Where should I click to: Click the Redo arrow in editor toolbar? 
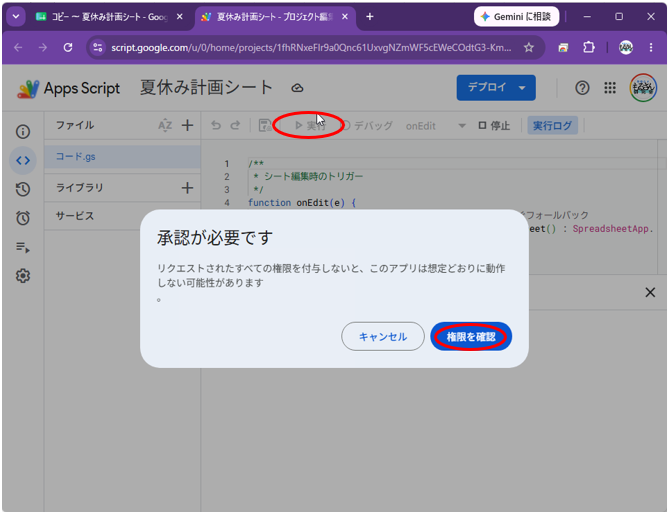coord(235,125)
